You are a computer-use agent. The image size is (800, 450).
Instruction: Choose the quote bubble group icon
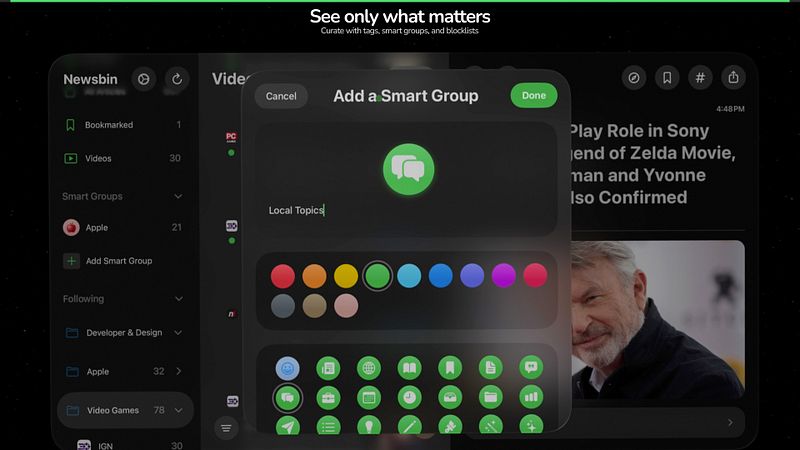click(531, 368)
